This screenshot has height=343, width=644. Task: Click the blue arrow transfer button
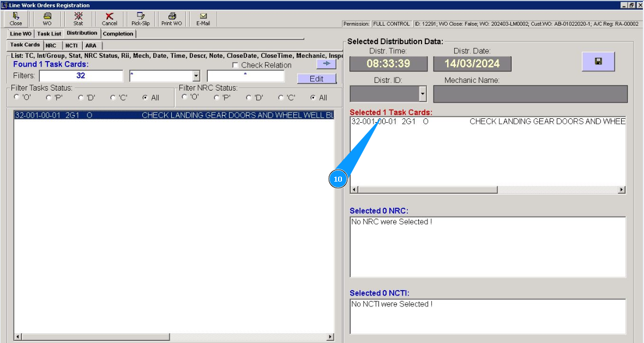(327, 64)
